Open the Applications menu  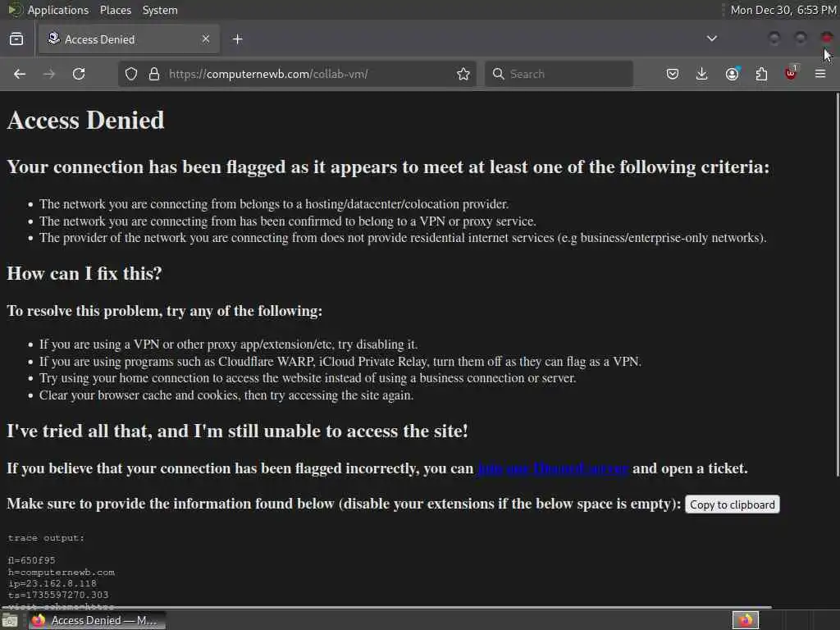(x=58, y=10)
